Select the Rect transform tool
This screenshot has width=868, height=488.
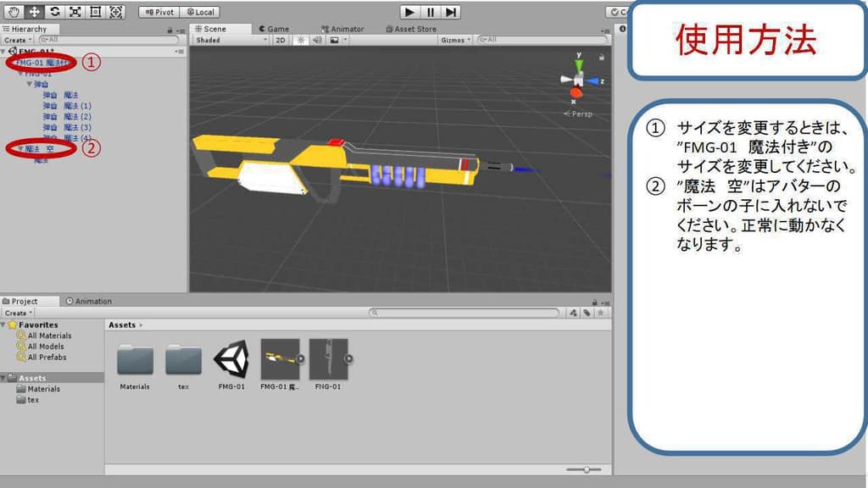pyautogui.click(x=96, y=12)
